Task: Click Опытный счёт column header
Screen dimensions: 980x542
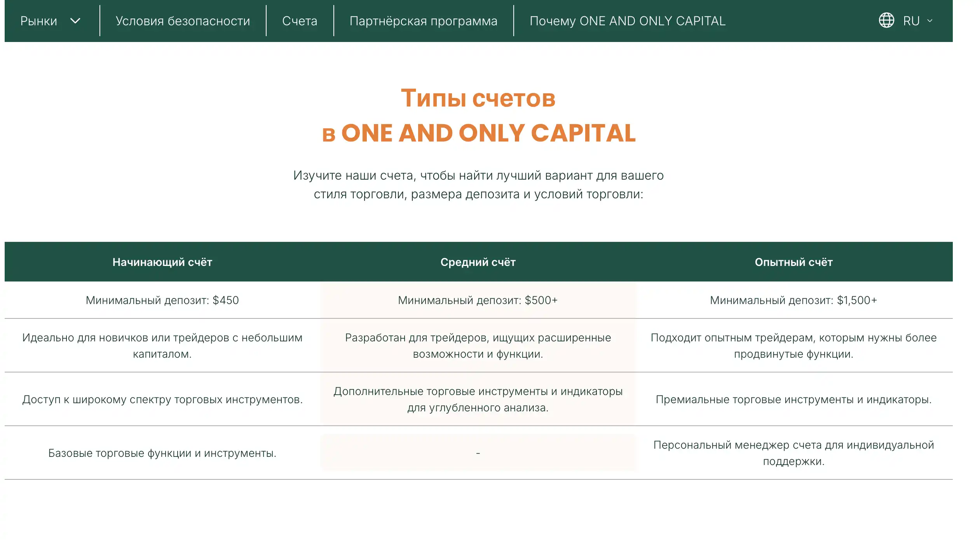Action: pos(793,262)
